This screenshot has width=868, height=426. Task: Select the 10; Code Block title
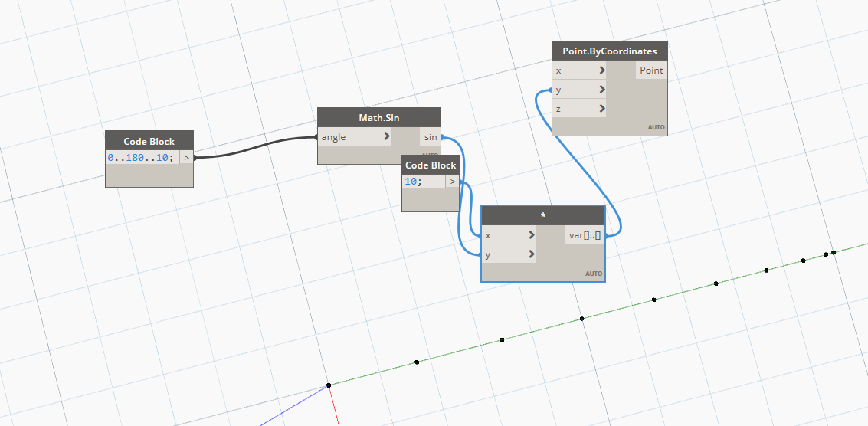click(x=431, y=165)
